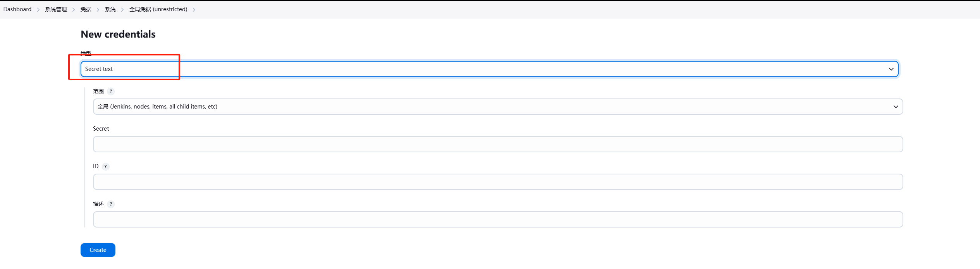Focus the Secret input field
Screen dimensions: 980x269
coord(498,144)
